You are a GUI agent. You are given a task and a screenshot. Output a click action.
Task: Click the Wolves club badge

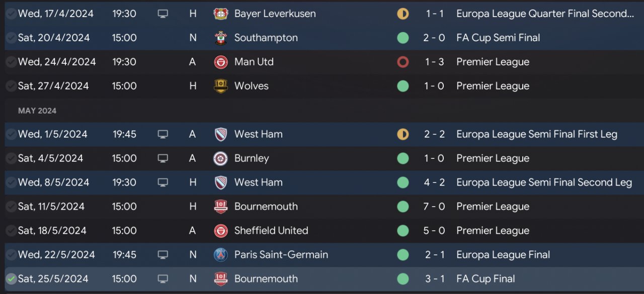pos(221,86)
